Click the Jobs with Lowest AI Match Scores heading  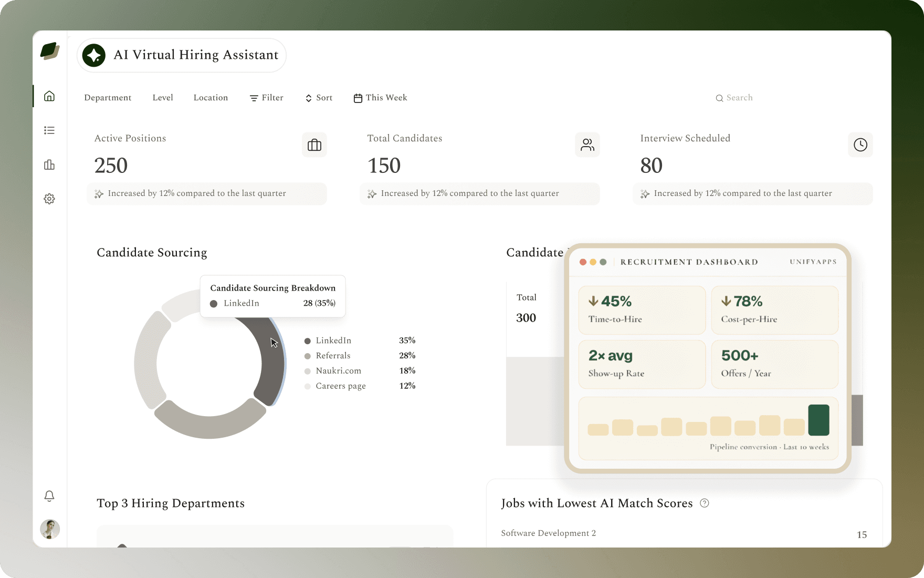tap(597, 503)
